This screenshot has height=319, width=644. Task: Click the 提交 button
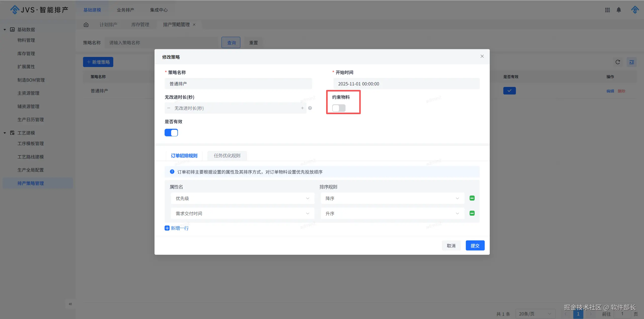pos(475,246)
